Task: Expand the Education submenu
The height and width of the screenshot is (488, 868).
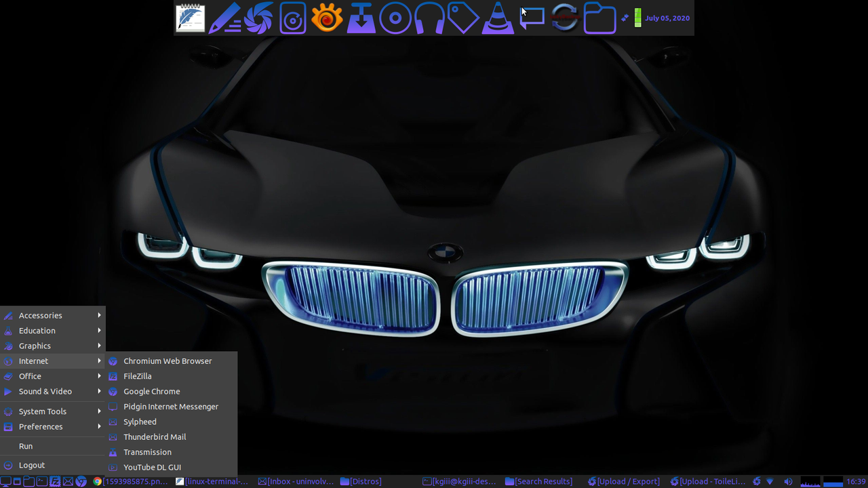Action: click(53, 331)
